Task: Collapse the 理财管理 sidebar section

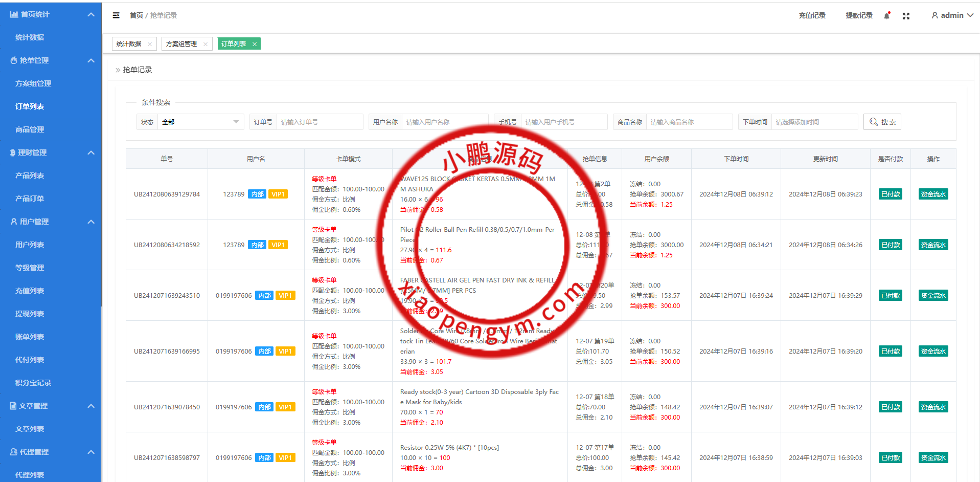Action: coord(91,152)
